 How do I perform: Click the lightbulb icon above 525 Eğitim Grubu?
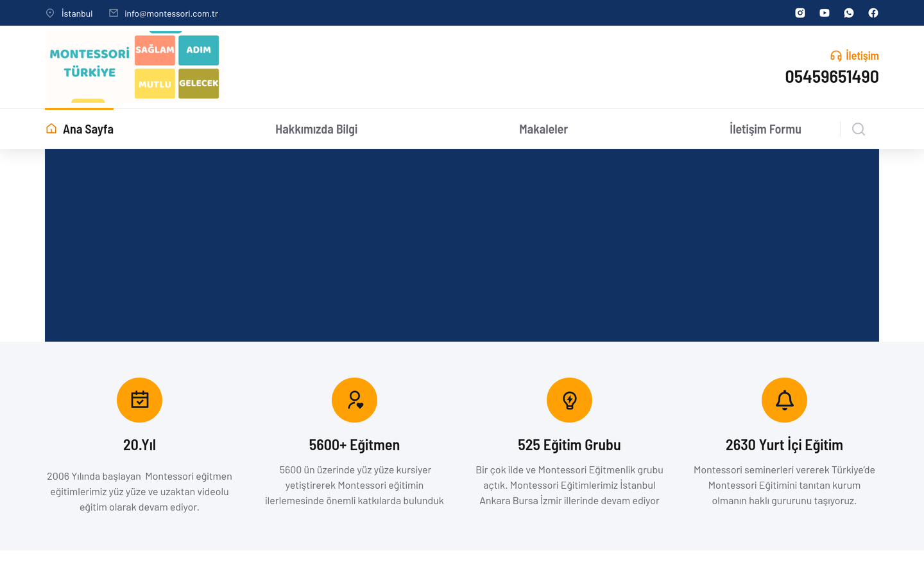(x=569, y=400)
